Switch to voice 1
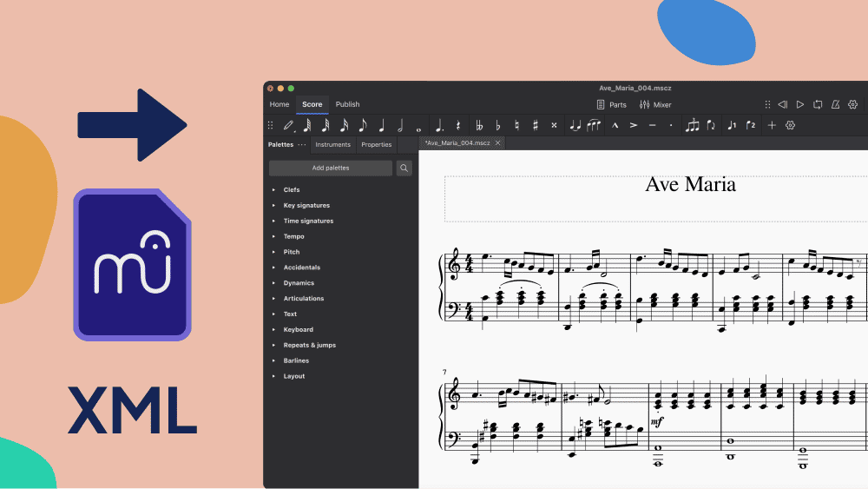This screenshot has height=489, width=868. (x=732, y=126)
